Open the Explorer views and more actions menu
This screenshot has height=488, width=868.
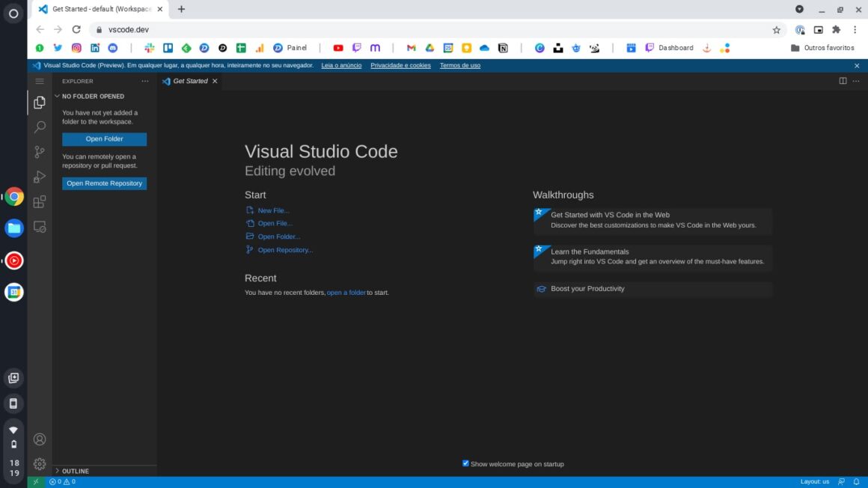[145, 81]
